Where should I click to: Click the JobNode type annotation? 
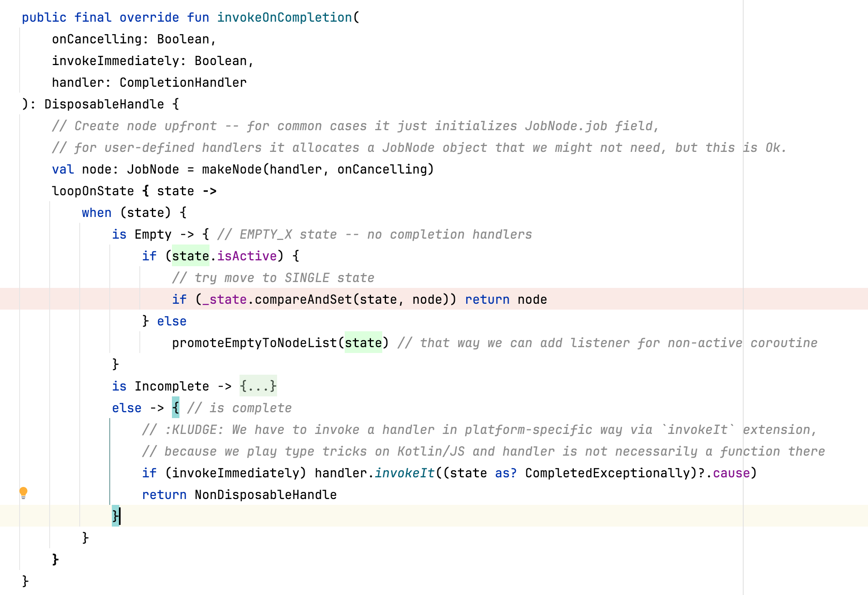(x=153, y=169)
